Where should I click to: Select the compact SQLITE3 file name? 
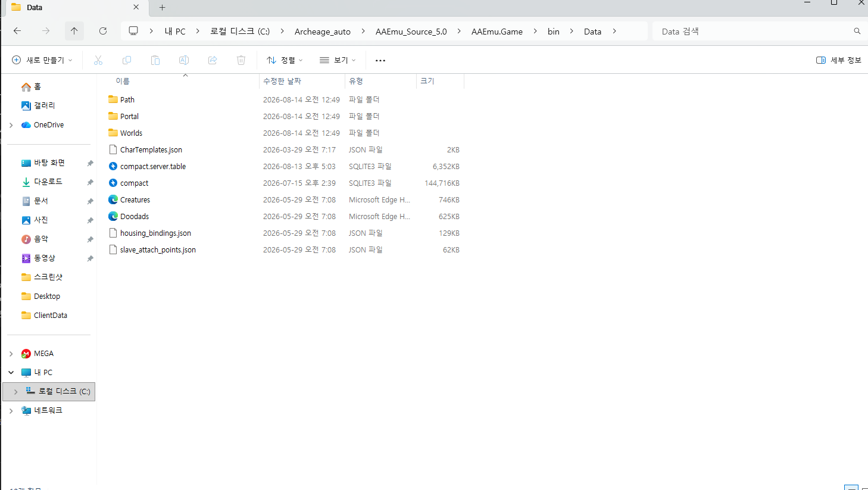point(134,183)
